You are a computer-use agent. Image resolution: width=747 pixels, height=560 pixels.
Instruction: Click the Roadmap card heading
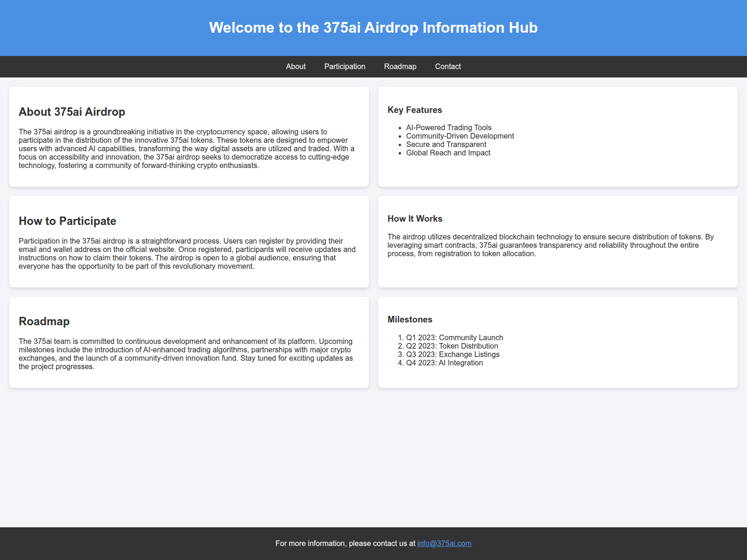pos(44,321)
